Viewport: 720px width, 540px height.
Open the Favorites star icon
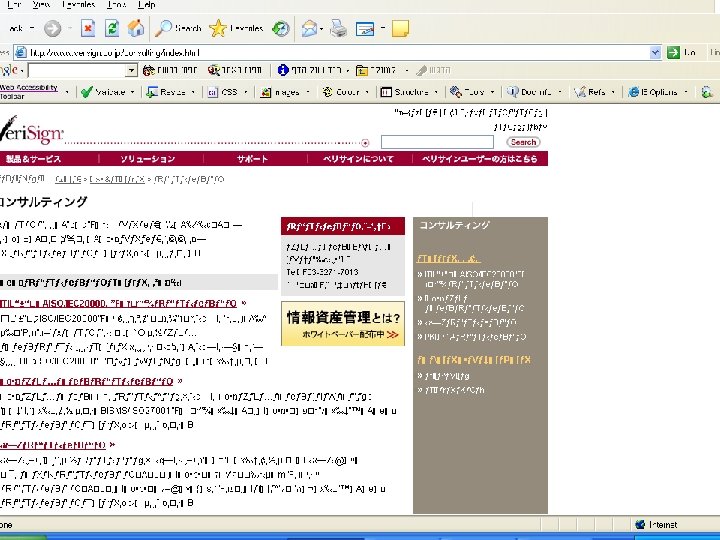point(218,28)
